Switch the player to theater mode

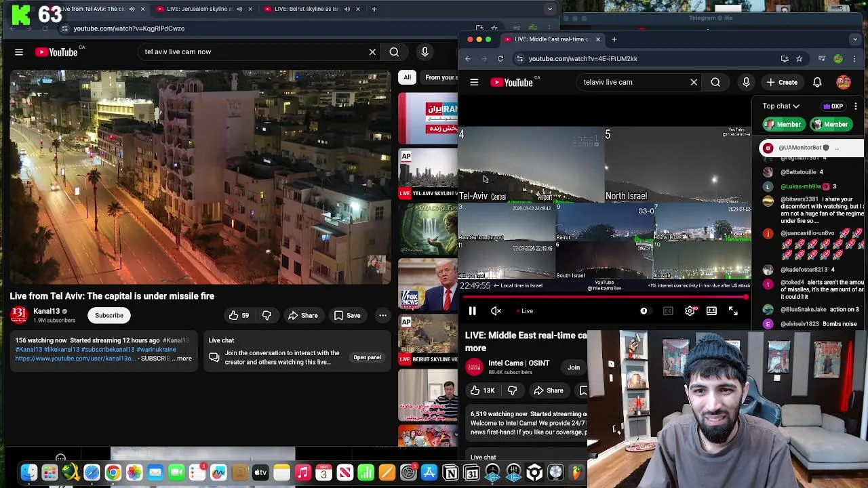click(711, 311)
